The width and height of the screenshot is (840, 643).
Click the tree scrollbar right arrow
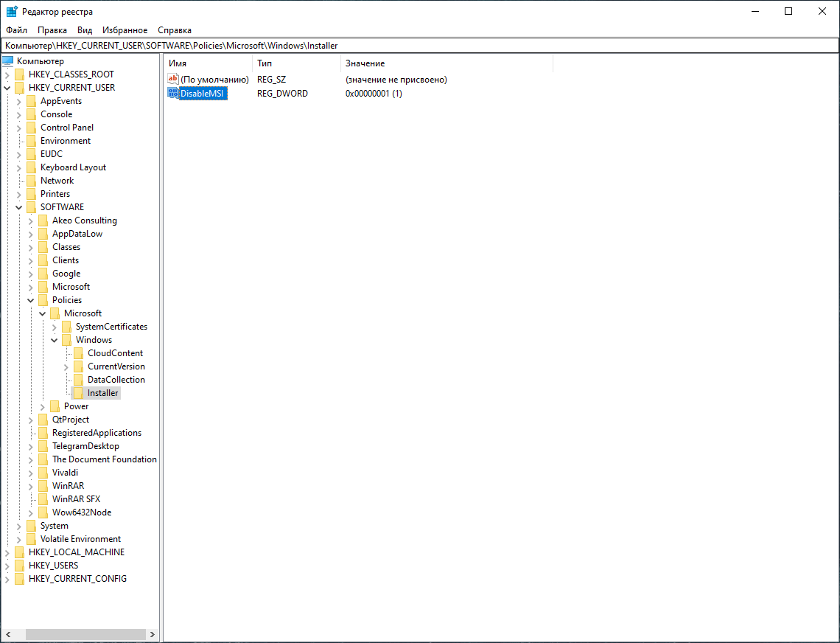(153, 634)
